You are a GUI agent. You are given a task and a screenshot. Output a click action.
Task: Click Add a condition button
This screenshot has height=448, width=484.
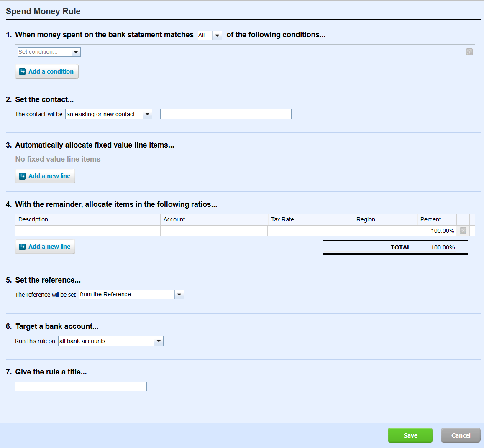(47, 71)
